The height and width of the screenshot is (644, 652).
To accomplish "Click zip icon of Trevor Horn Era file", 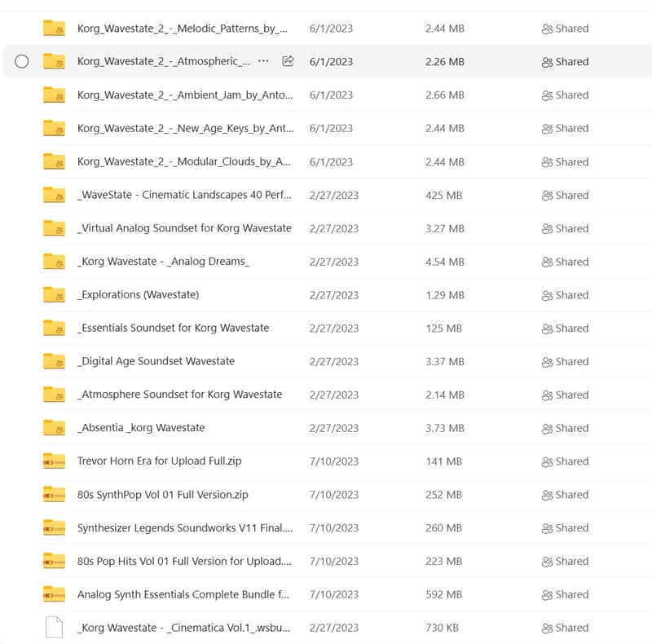I will pos(54,461).
